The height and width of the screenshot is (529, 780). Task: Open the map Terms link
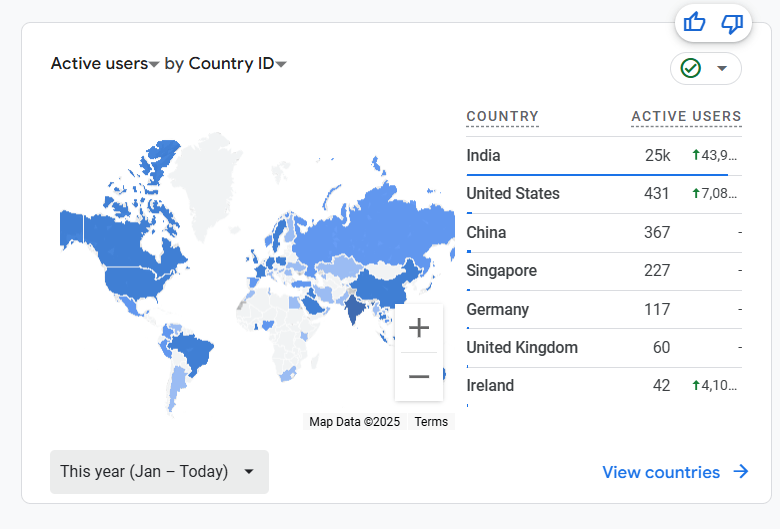coord(431,422)
